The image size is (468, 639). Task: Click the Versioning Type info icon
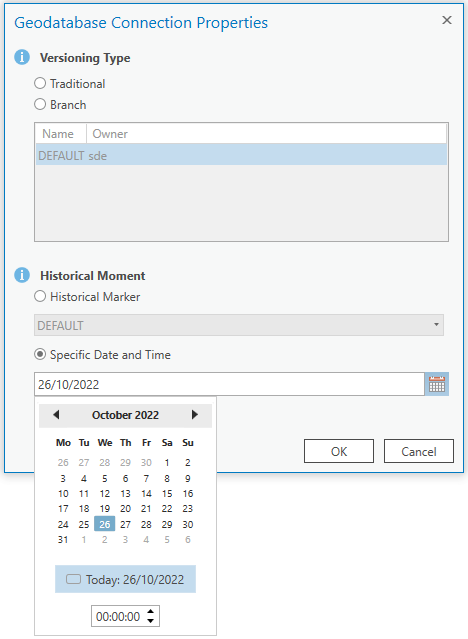coord(22,57)
